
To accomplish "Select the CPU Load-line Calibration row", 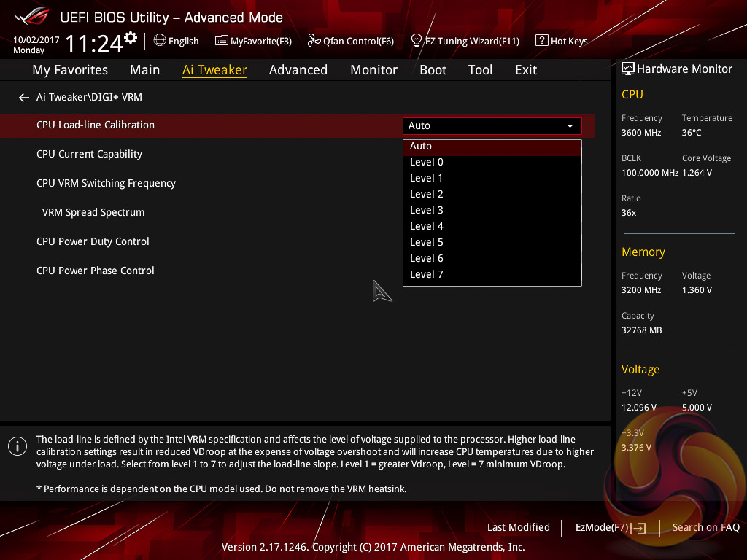I will point(298,125).
